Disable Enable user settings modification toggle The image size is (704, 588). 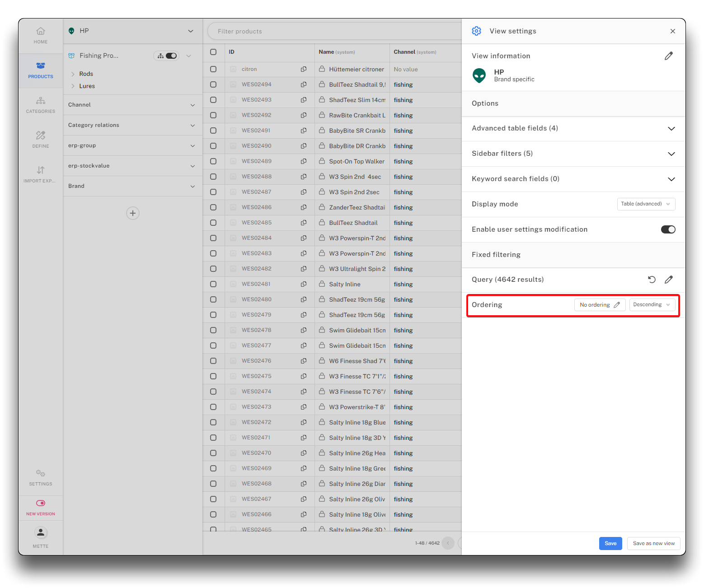coord(668,229)
